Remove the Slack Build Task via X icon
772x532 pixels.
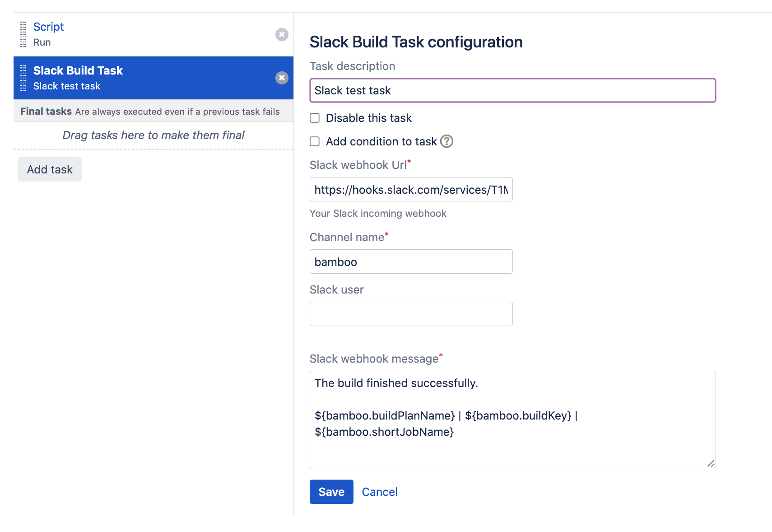[282, 78]
